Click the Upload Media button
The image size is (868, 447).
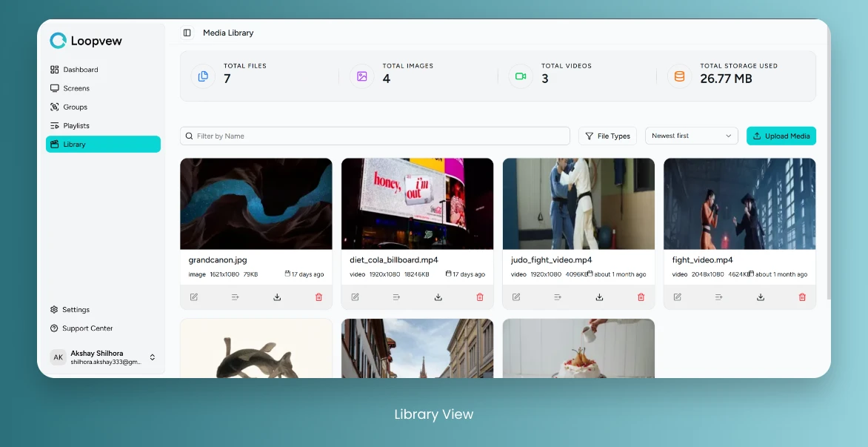[x=781, y=136]
